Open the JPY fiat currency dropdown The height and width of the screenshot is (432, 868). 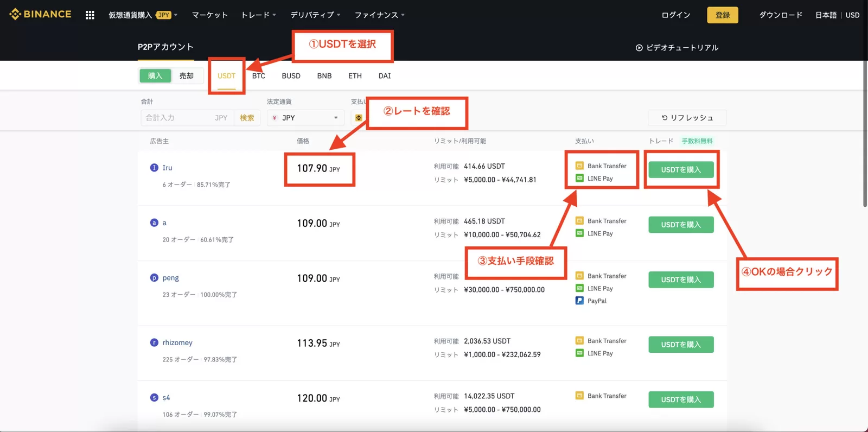click(305, 118)
